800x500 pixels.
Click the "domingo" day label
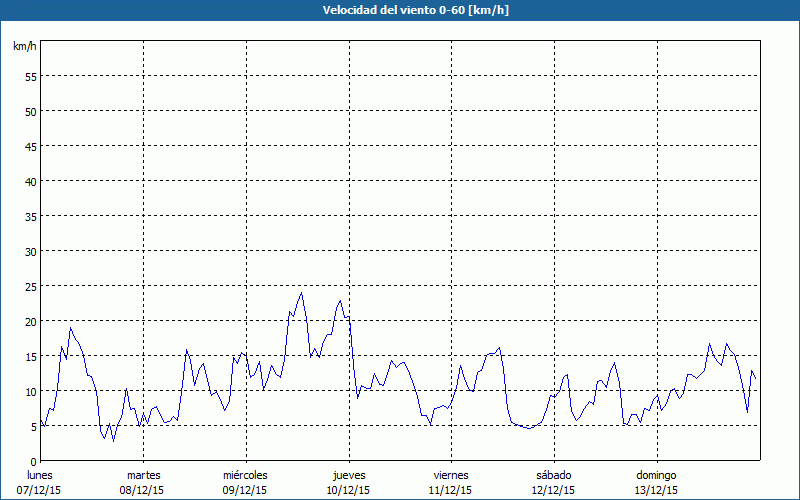tap(656, 475)
